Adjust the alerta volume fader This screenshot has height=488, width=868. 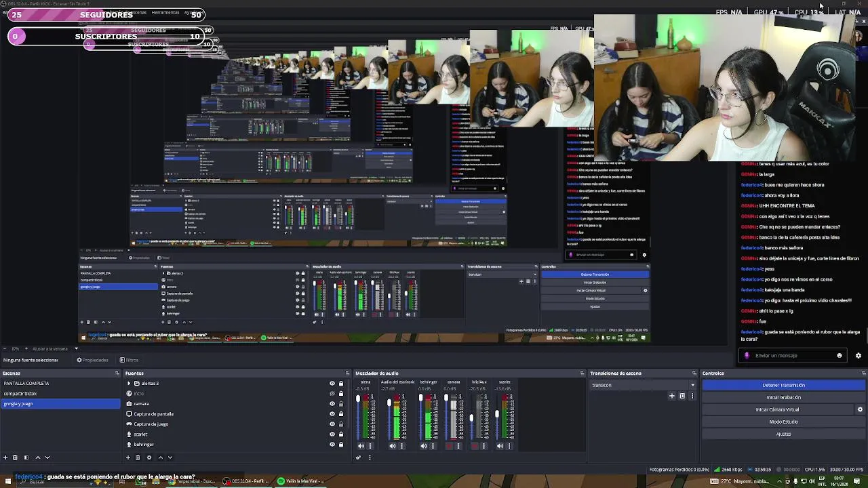358,399
